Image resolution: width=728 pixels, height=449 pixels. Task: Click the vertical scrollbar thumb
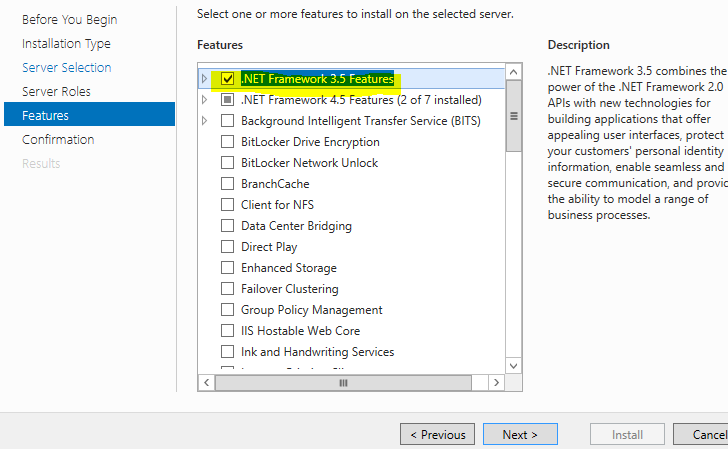pyautogui.click(x=514, y=116)
